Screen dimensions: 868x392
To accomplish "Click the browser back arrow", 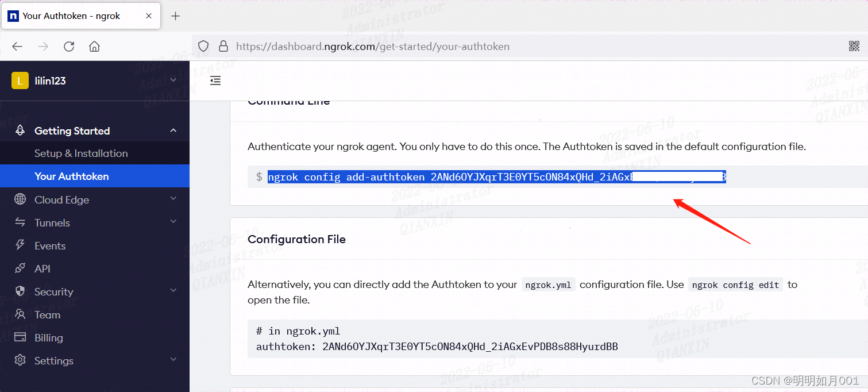I will tap(17, 47).
